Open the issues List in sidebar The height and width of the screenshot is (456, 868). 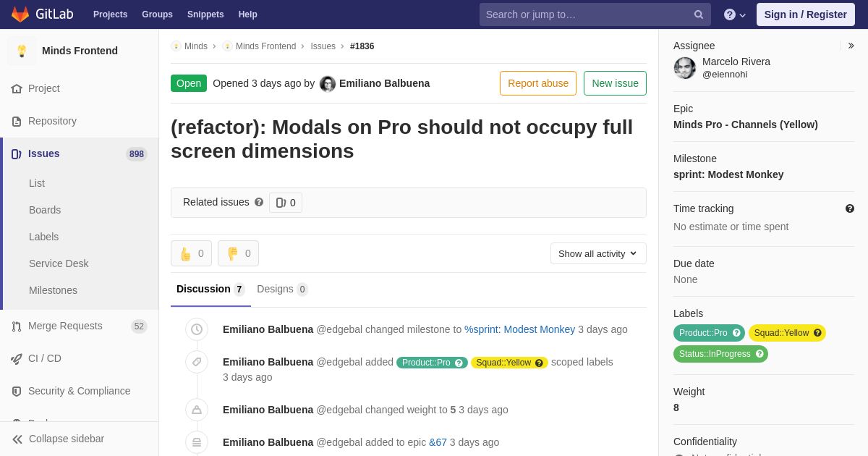37,183
